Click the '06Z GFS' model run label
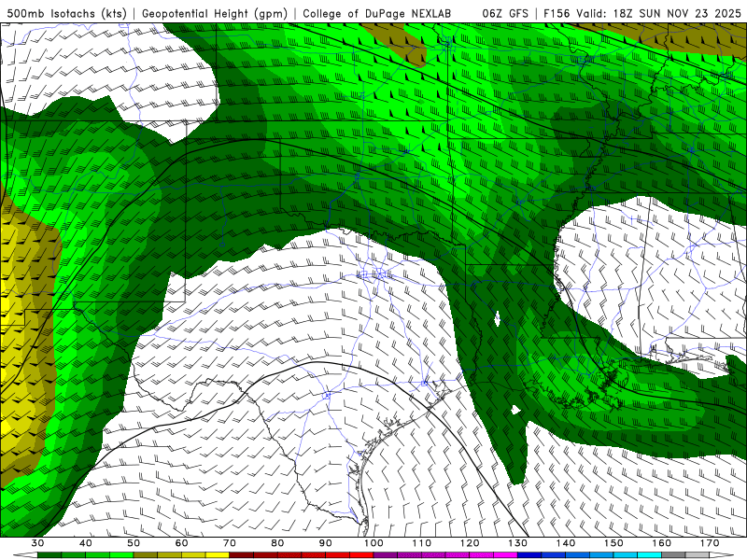The image size is (747, 560). (x=505, y=13)
